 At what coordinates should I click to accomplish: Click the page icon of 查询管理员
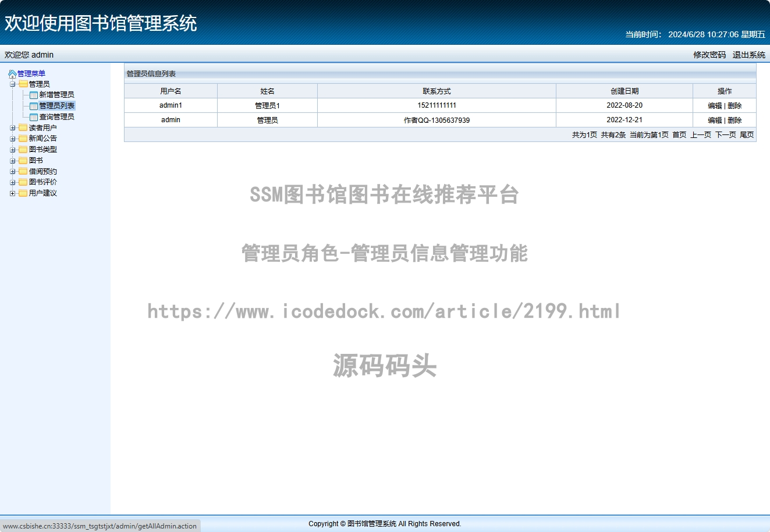pyautogui.click(x=34, y=117)
